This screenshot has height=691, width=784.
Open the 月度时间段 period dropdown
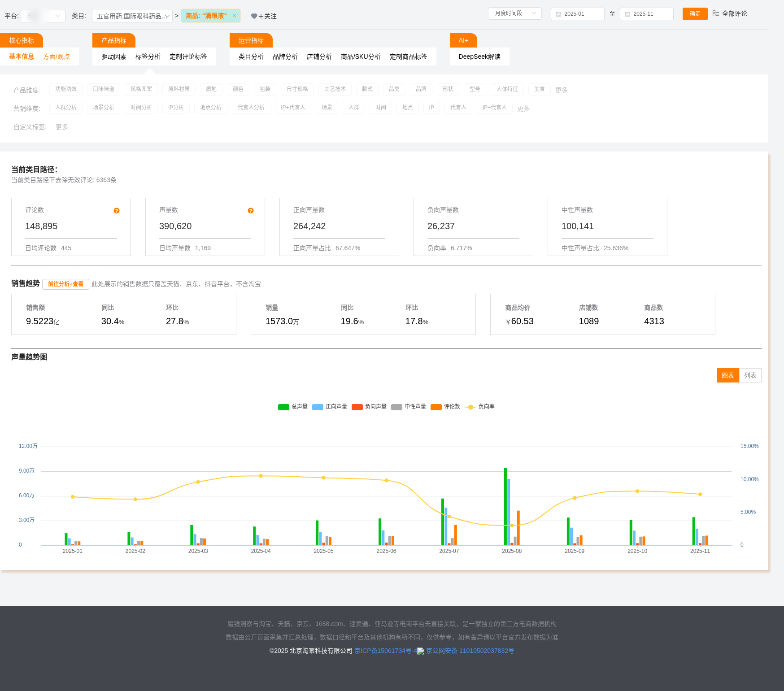pos(514,13)
